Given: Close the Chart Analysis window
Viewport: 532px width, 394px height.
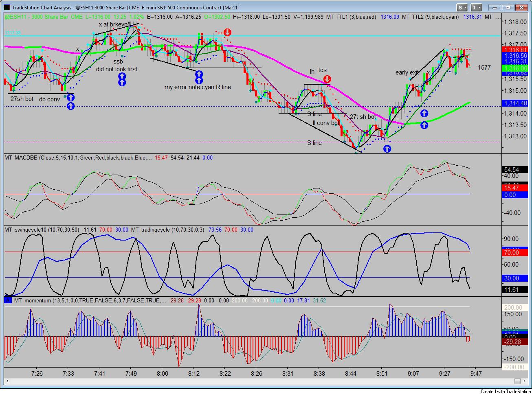Looking at the screenshot, I should [521, 7].
